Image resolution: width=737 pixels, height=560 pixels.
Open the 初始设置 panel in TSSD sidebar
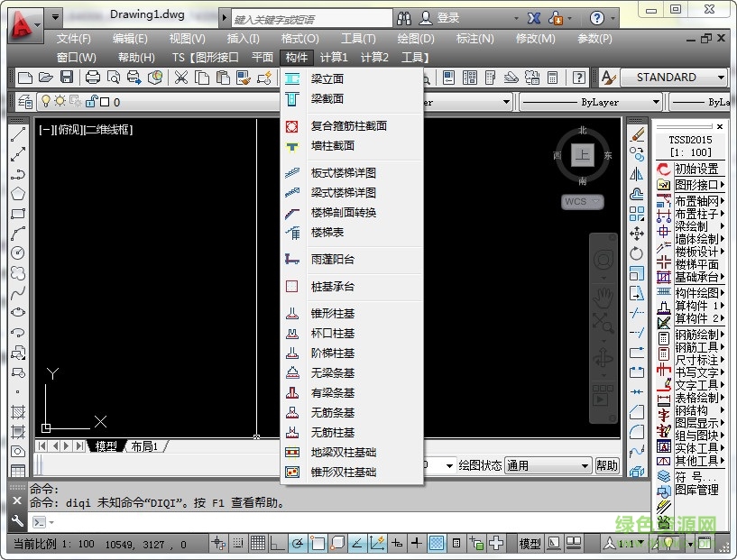pos(697,170)
